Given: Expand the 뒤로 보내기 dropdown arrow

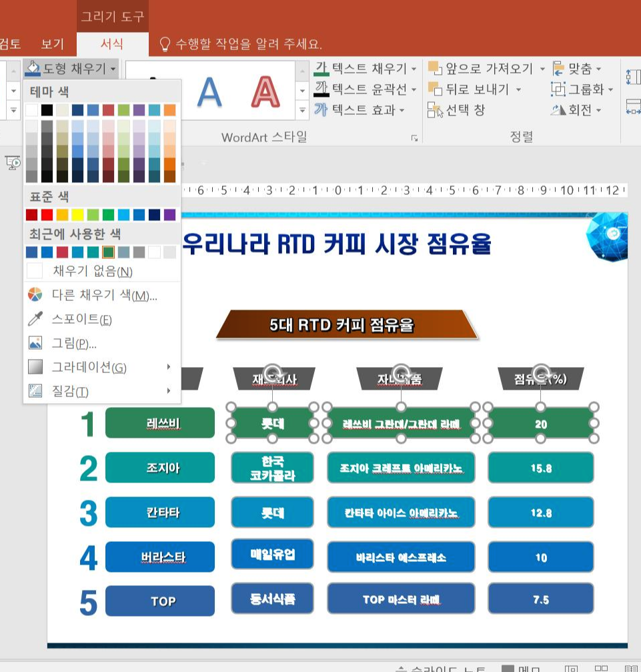Looking at the screenshot, I should point(518,89).
